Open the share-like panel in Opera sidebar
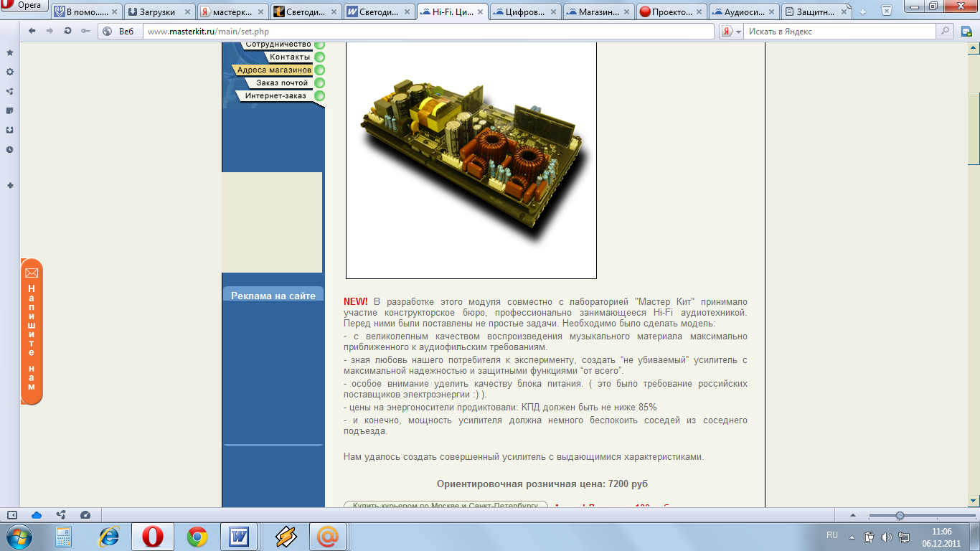Viewport: 980px width, 551px height. pyautogui.click(x=9, y=91)
